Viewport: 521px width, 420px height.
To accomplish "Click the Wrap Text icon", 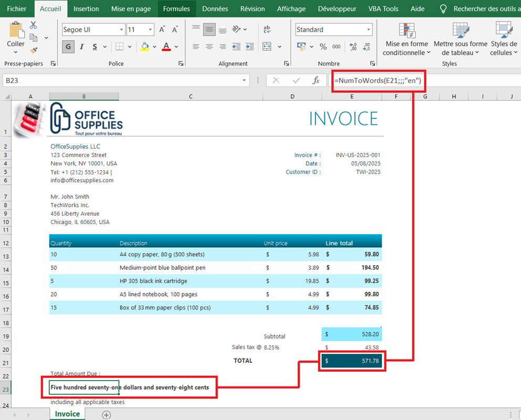I will click(267, 29).
